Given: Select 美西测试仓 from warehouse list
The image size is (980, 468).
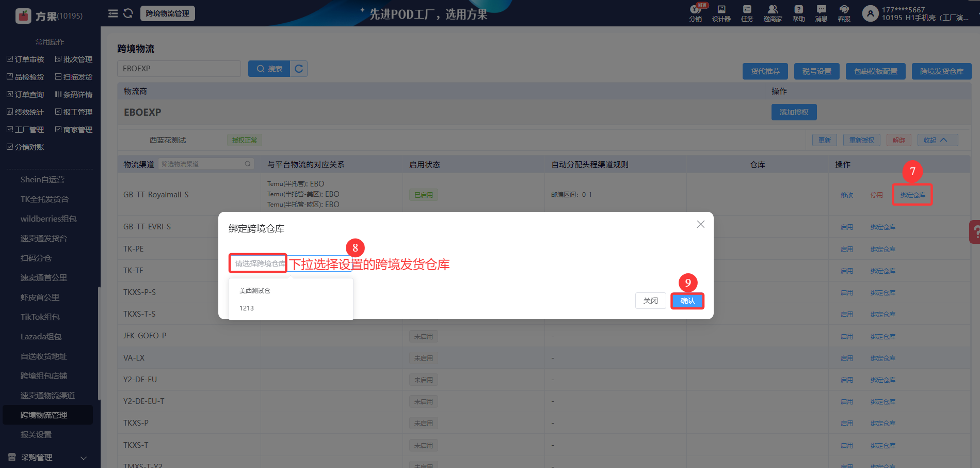Looking at the screenshot, I should click(x=291, y=291).
